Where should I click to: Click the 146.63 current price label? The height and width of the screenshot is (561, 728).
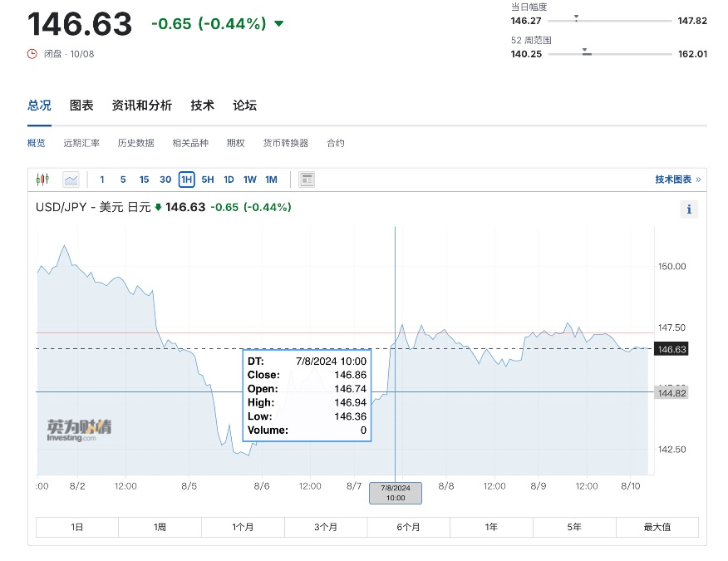[x=671, y=349]
